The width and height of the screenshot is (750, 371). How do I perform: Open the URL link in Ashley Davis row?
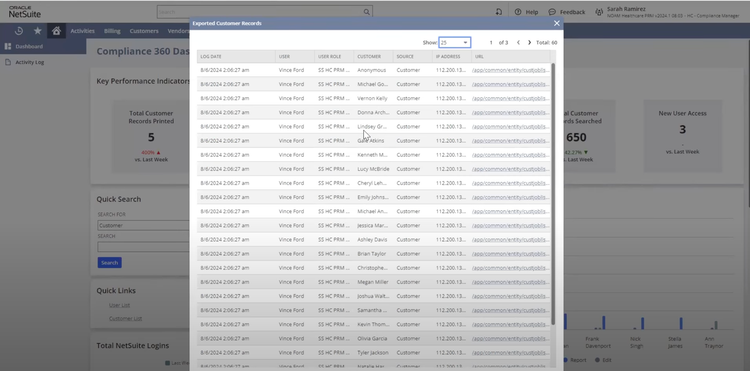pos(510,240)
